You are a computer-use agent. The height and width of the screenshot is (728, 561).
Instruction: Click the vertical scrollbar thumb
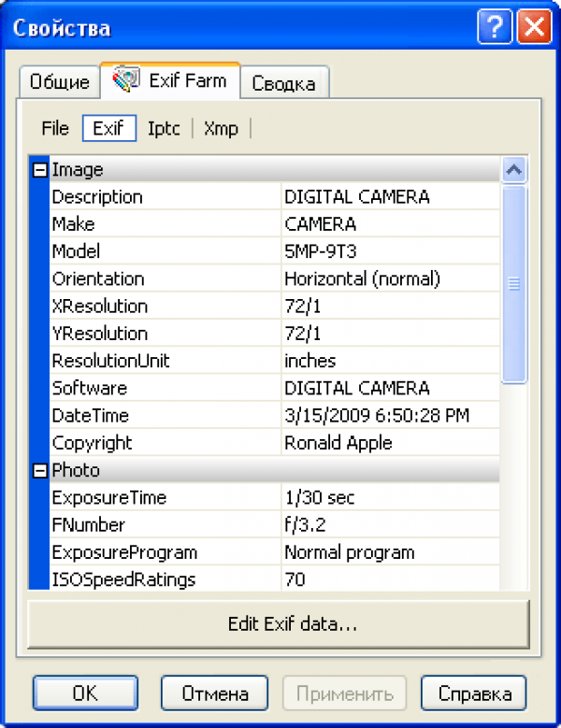(513, 284)
